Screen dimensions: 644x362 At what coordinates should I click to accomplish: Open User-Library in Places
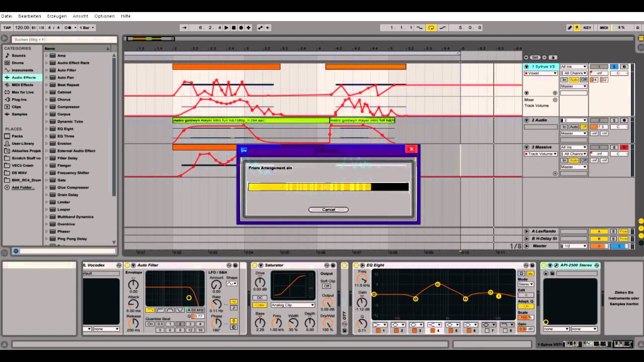tap(23, 143)
